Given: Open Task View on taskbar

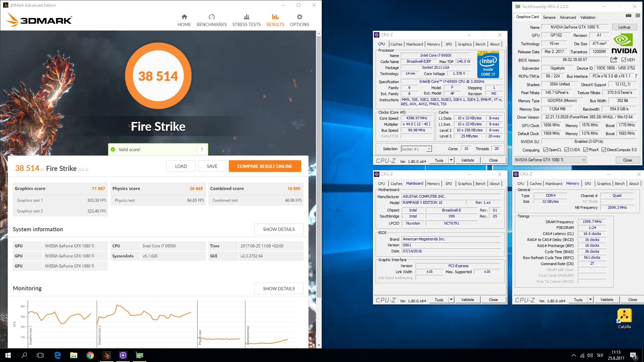Looking at the screenshot, I should 40,355.
